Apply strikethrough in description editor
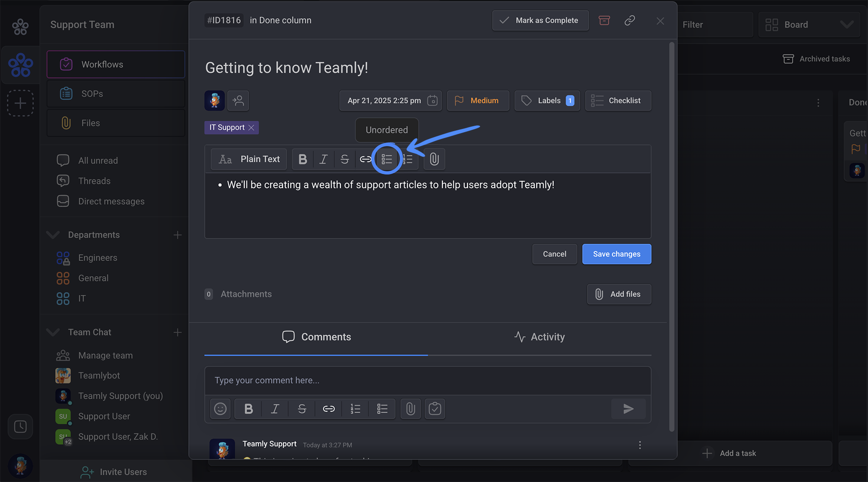Viewport: 868px width, 482px height. (x=344, y=159)
